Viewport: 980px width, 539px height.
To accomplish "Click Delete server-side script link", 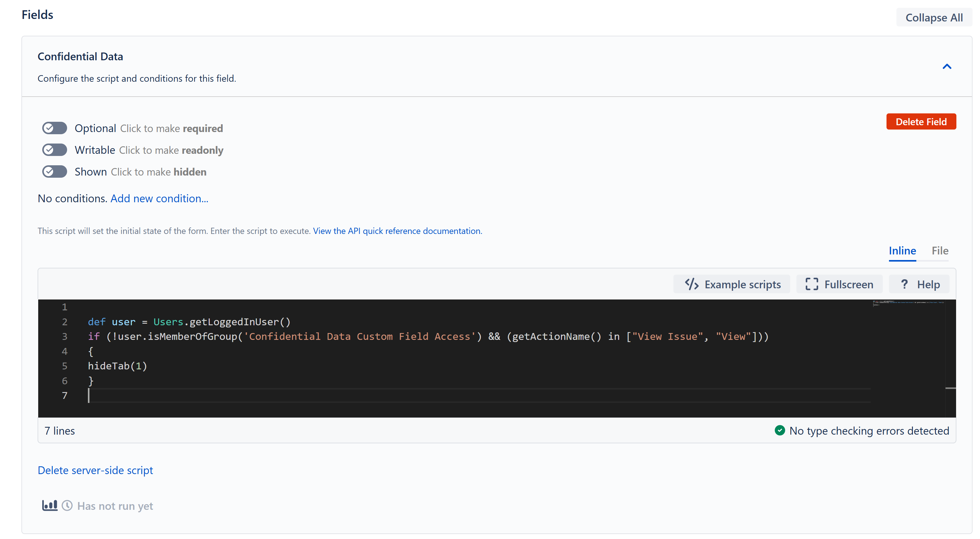I will (95, 471).
